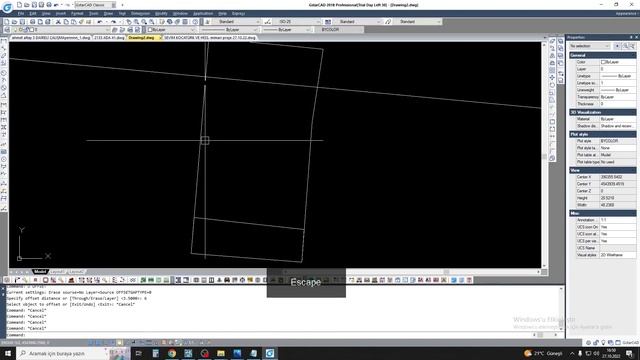
Task: Open the Windows notification center icon
Action: [x=630, y=353]
